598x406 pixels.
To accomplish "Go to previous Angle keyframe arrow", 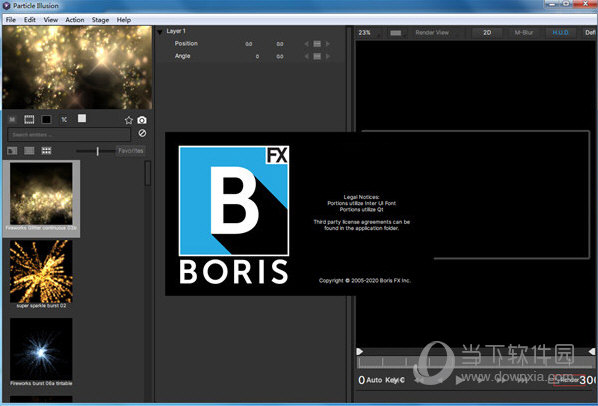I will click(x=306, y=56).
